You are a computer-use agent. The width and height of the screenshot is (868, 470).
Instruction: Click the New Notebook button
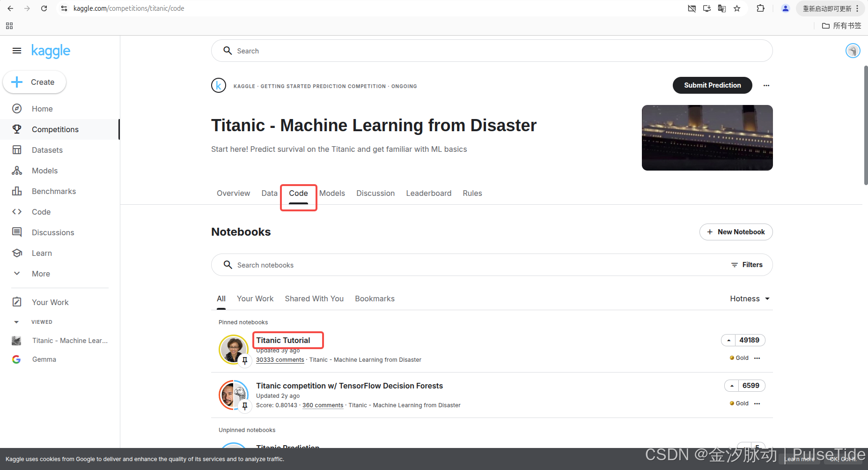[x=736, y=232]
